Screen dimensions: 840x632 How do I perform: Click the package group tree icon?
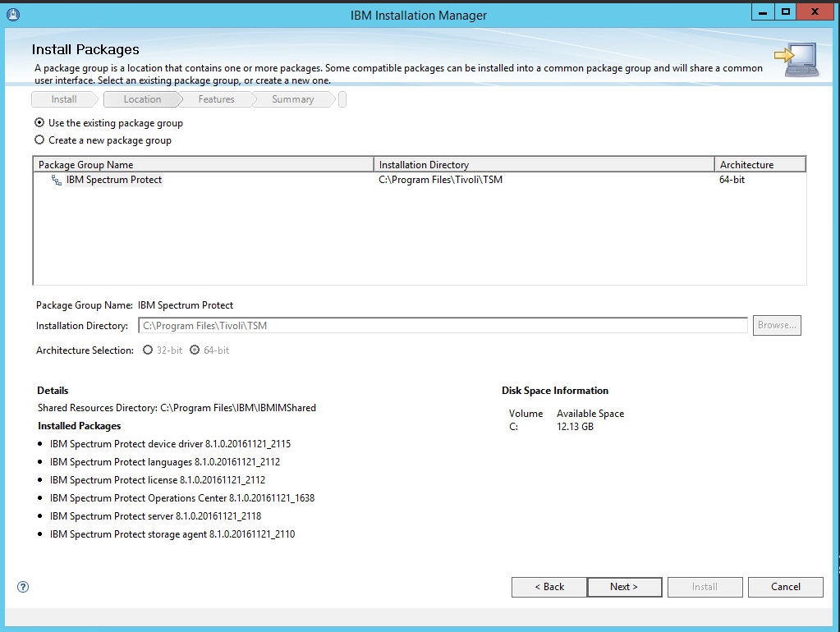(57, 180)
